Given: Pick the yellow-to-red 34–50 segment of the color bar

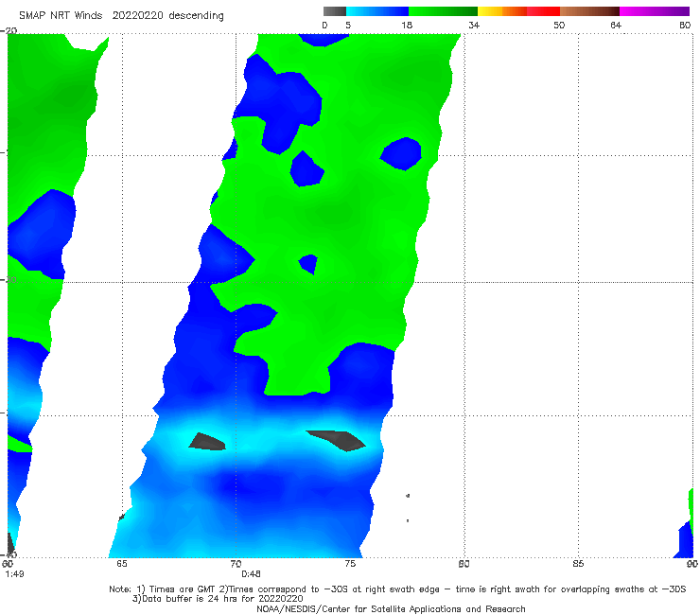Looking at the screenshot, I should point(518,11).
